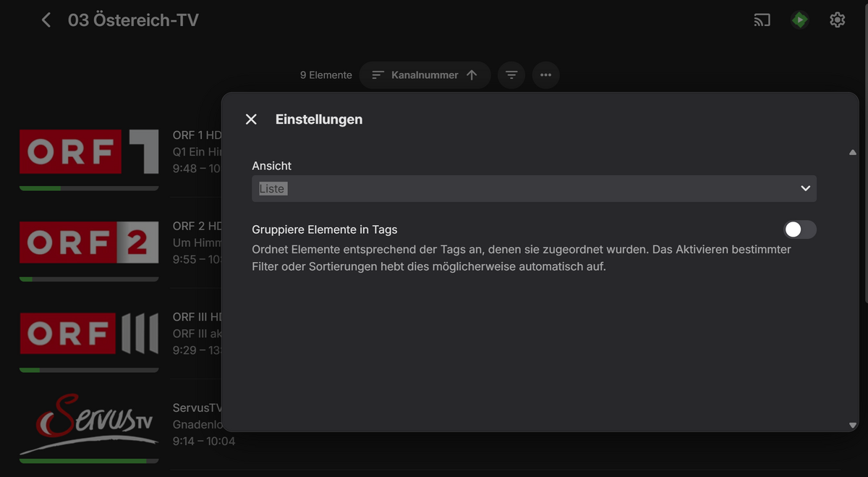This screenshot has width=868, height=477.
Task: Click the 'Ansicht' field label
Action: pos(272,166)
